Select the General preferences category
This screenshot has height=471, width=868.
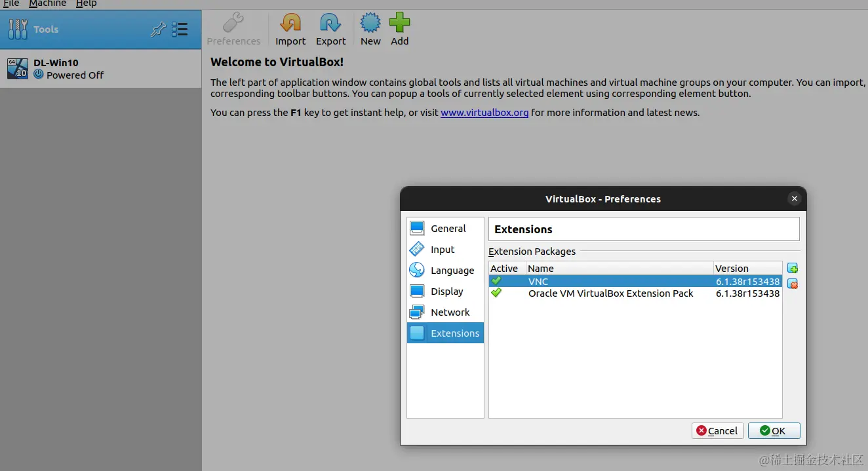coord(445,228)
